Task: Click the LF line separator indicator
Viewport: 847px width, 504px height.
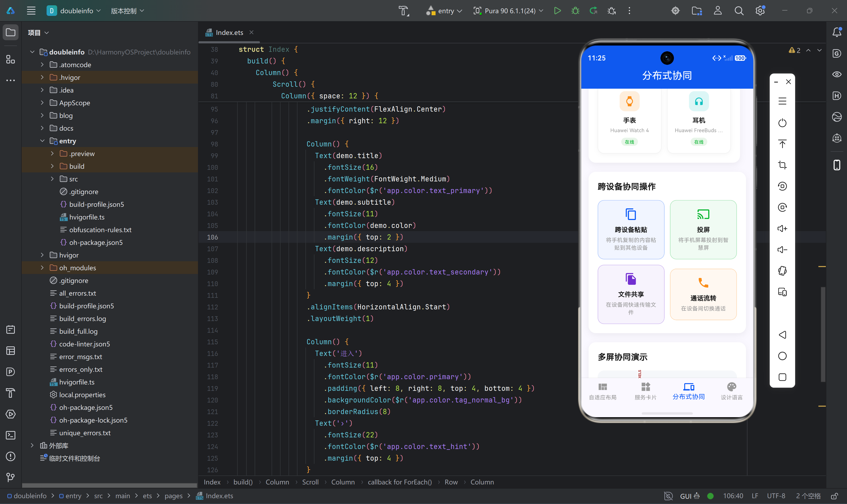Action: click(x=755, y=496)
